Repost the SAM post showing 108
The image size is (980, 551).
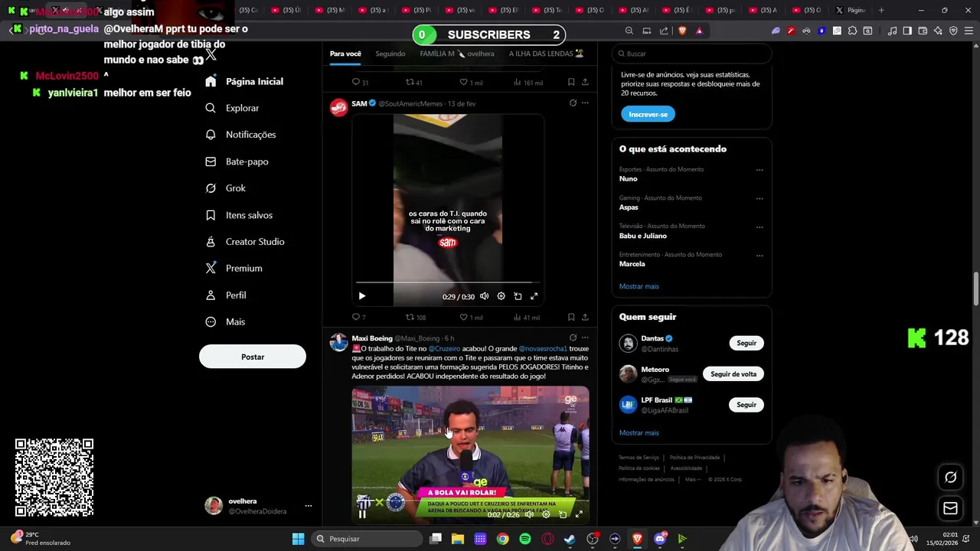tap(415, 317)
